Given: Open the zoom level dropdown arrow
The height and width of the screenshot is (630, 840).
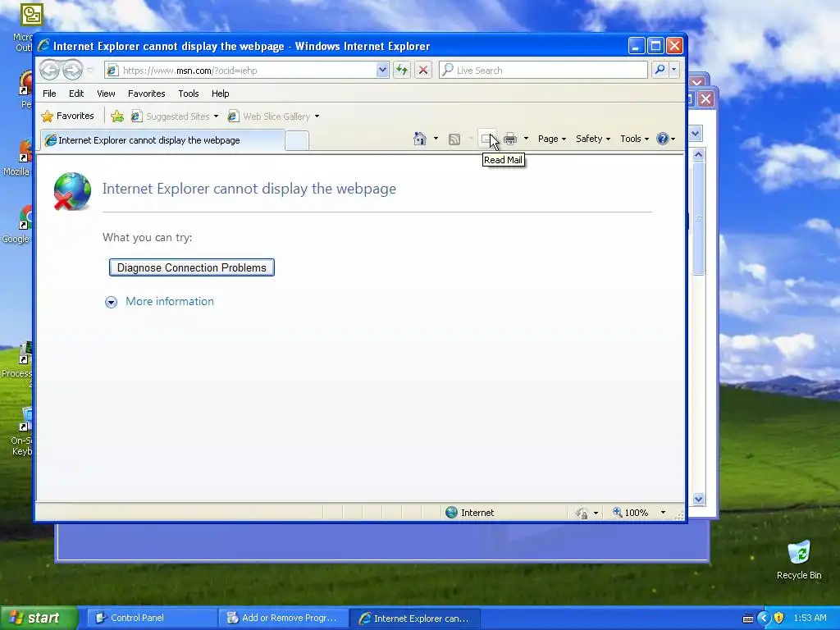Looking at the screenshot, I should (663, 513).
